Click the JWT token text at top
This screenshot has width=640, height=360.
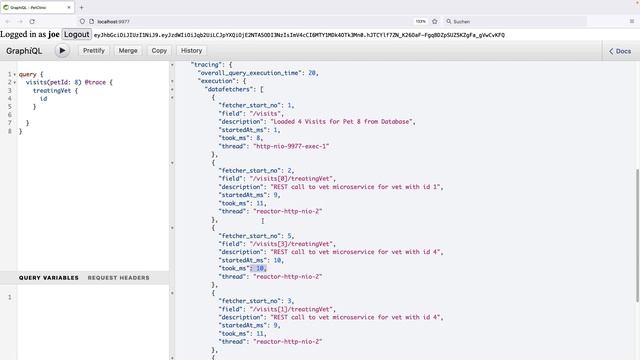pyautogui.click(x=299, y=35)
